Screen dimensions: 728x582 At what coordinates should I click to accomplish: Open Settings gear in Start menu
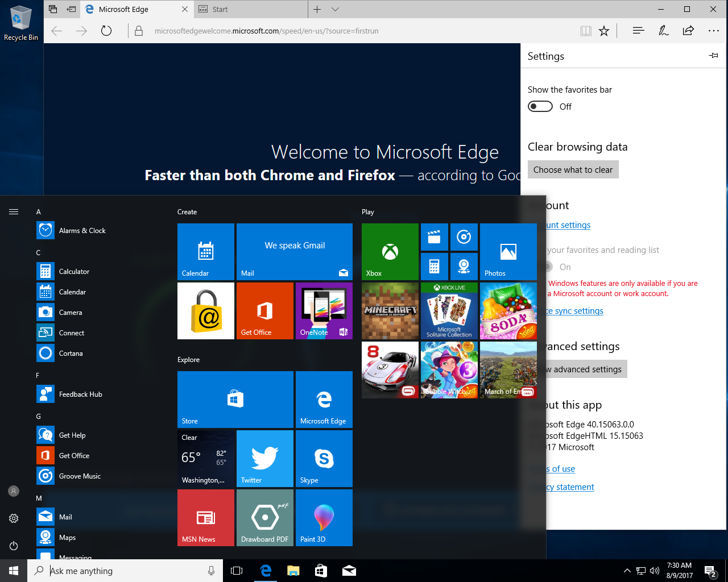point(14,518)
